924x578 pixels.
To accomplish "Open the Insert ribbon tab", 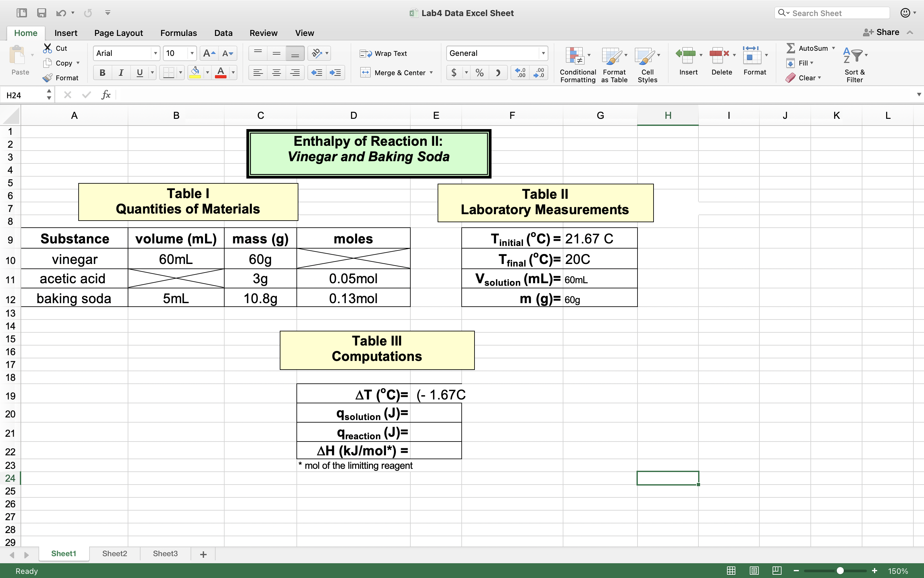I will point(66,33).
